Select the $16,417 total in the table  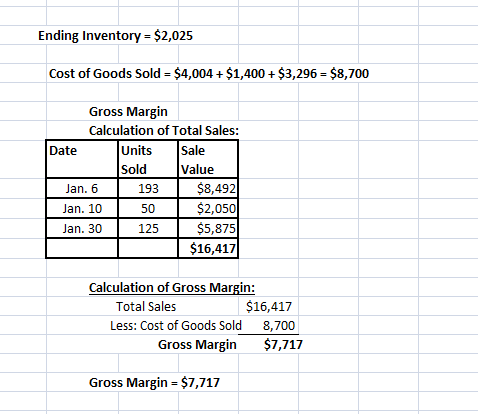pos(208,248)
